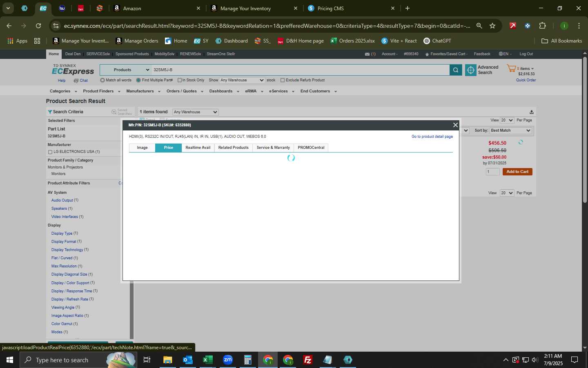
Task: Open Chrome extensions puzzle icon
Action: tap(542, 26)
